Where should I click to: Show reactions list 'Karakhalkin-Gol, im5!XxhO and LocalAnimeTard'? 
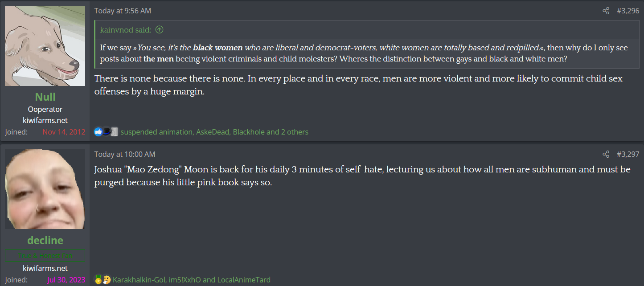(192, 280)
